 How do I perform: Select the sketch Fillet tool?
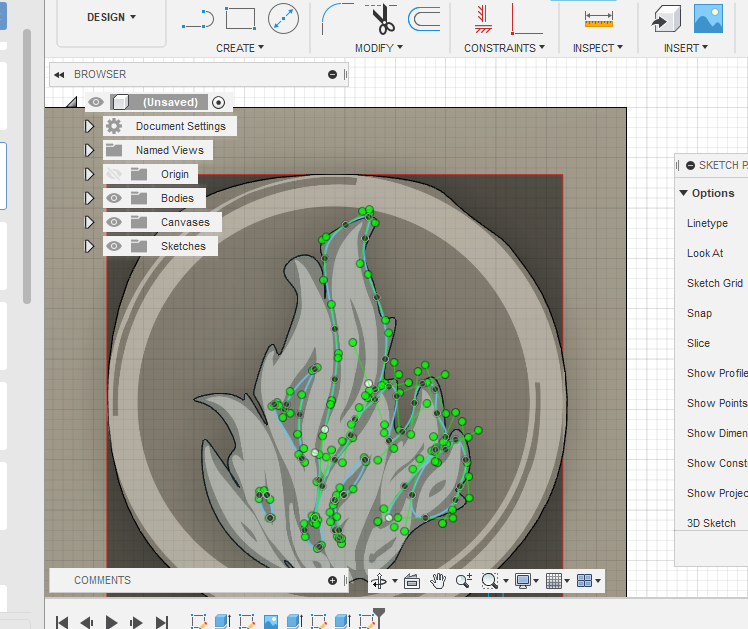(337, 19)
